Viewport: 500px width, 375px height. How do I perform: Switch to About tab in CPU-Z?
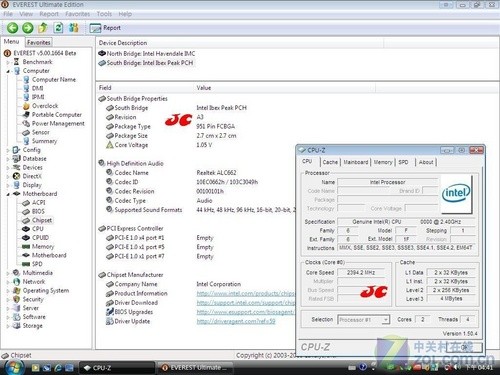426,162
